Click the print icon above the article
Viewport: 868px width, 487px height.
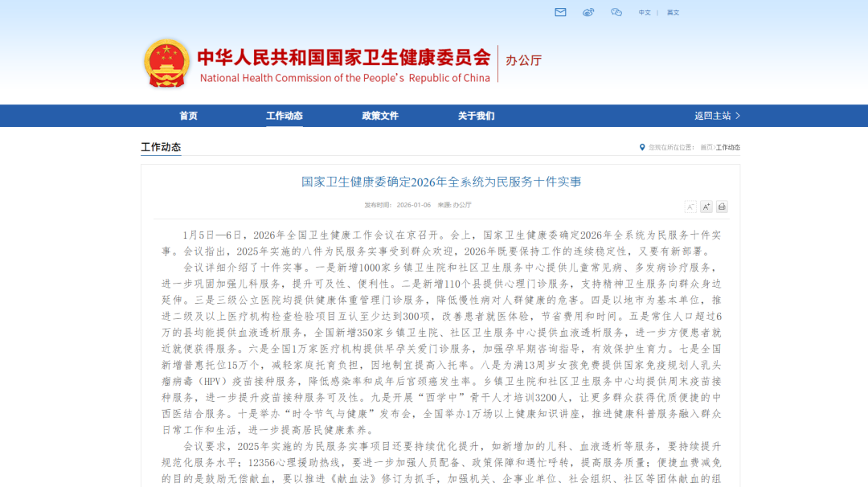[721, 207]
